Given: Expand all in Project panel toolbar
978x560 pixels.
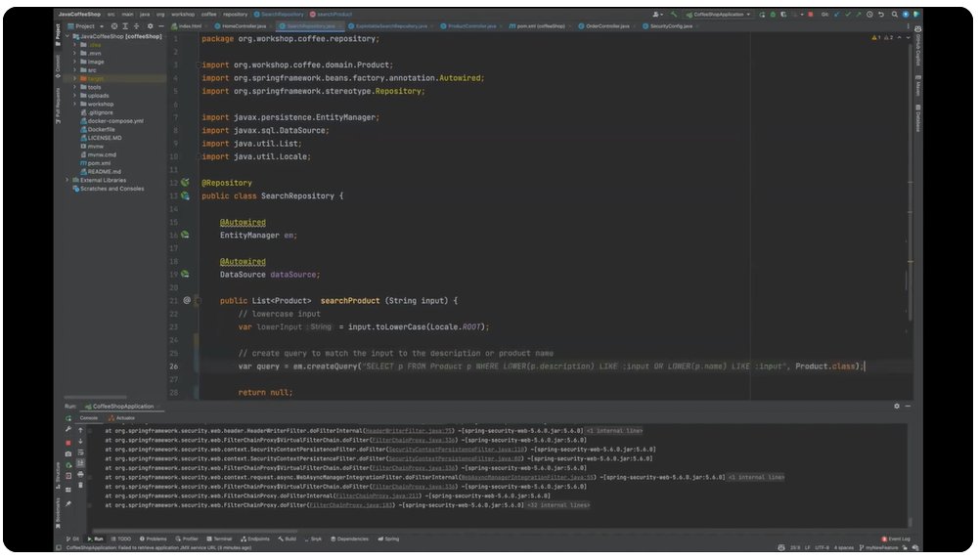Looking at the screenshot, I should tap(125, 26).
